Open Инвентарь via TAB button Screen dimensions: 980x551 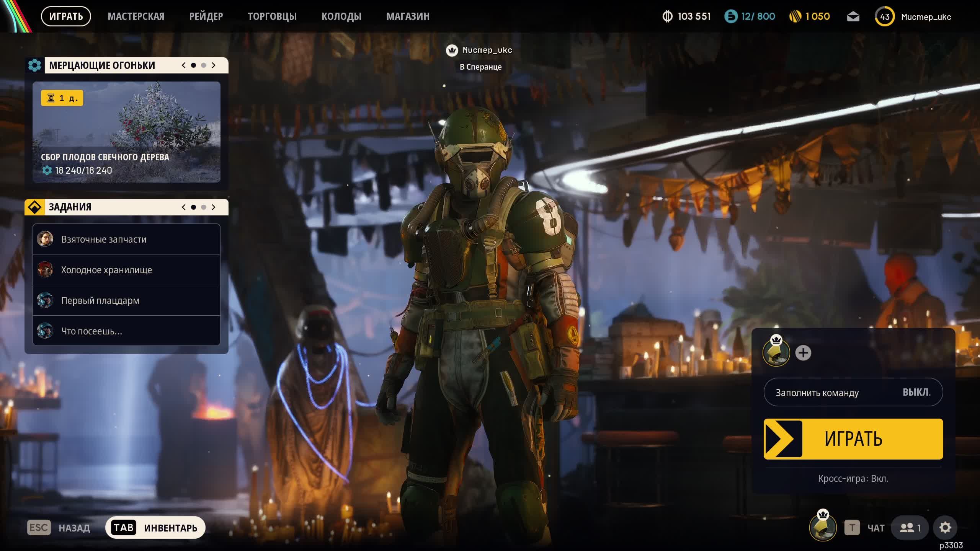pyautogui.click(x=155, y=528)
